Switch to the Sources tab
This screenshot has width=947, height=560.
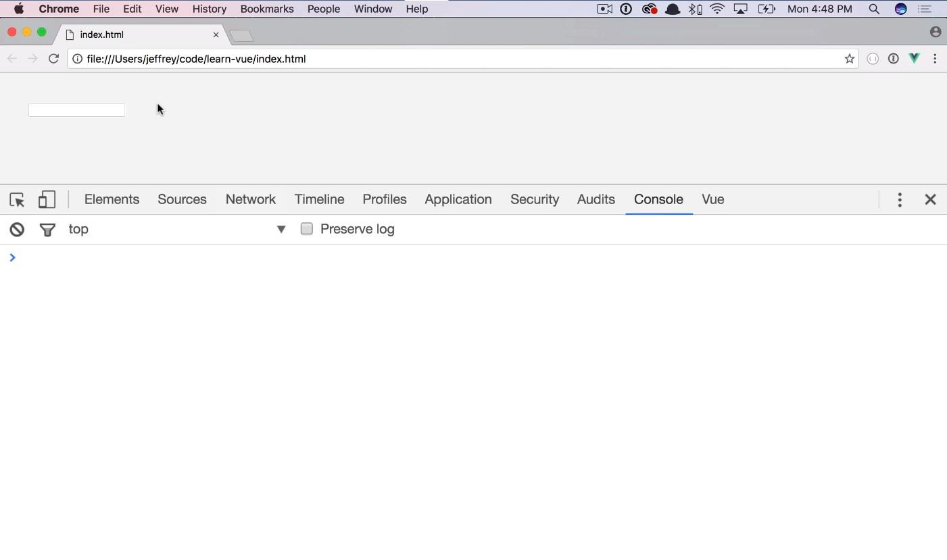[182, 199]
